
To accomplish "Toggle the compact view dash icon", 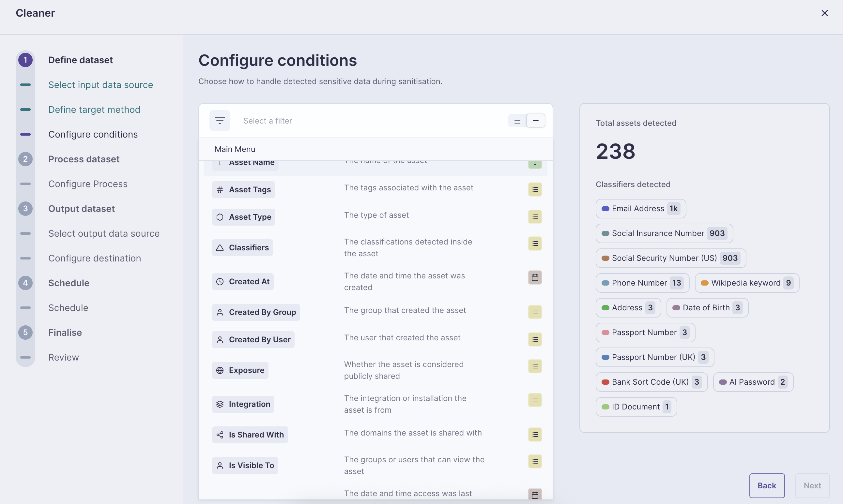I will [x=535, y=121].
